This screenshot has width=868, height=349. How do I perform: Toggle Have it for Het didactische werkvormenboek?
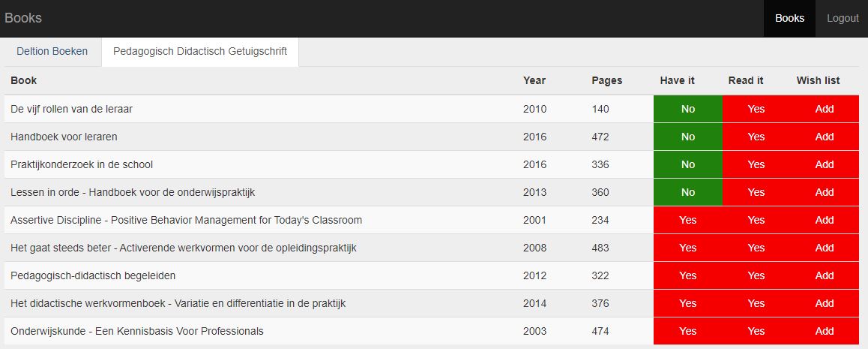687,303
